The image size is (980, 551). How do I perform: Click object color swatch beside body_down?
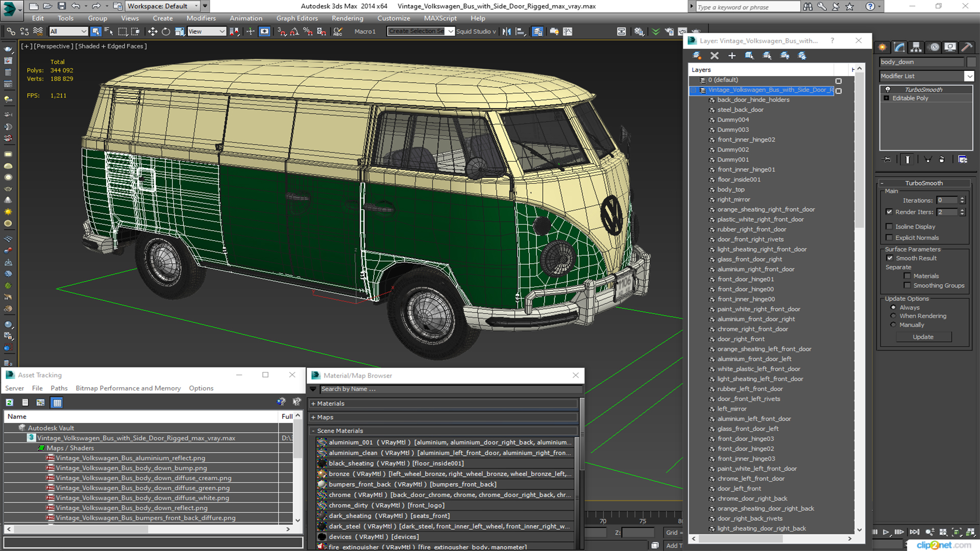[x=971, y=62]
